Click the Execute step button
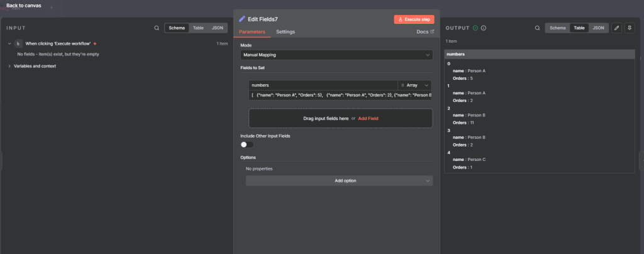 tap(414, 19)
